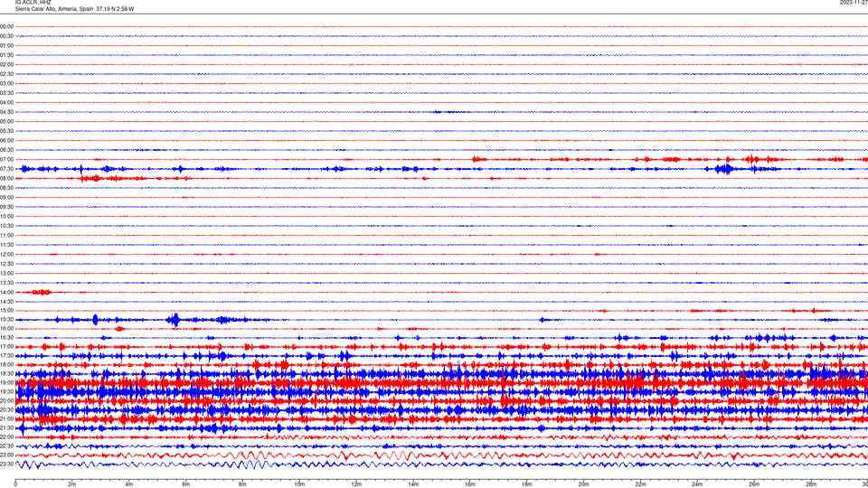Click the 12:00 time row label

(x=6, y=254)
